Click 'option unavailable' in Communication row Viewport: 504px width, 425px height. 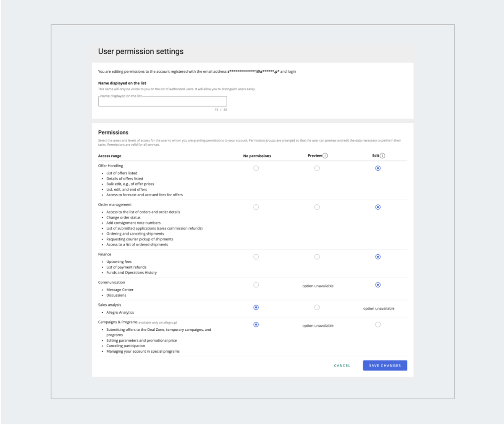point(318,286)
